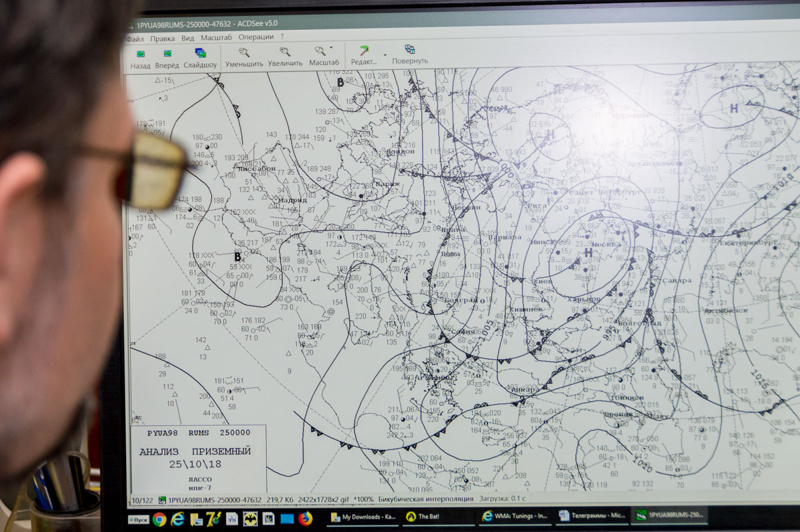This screenshot has width=800, height=532.
Task: Click the Масштаб zoom tool icon
Action: (321, 51)
